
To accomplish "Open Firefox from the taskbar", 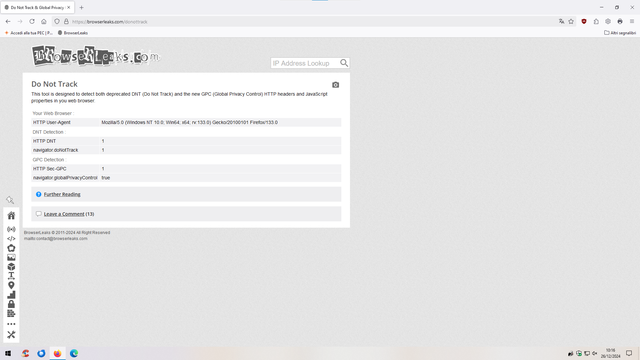I will (x=58, y=353).
